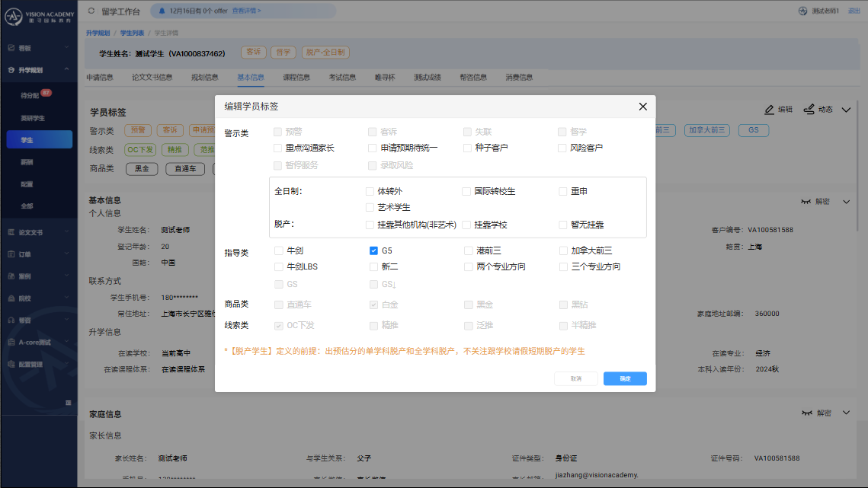Click the 动态 icon in 学员标签 header
Screen dimensions: 868x488
click(809, 110)
